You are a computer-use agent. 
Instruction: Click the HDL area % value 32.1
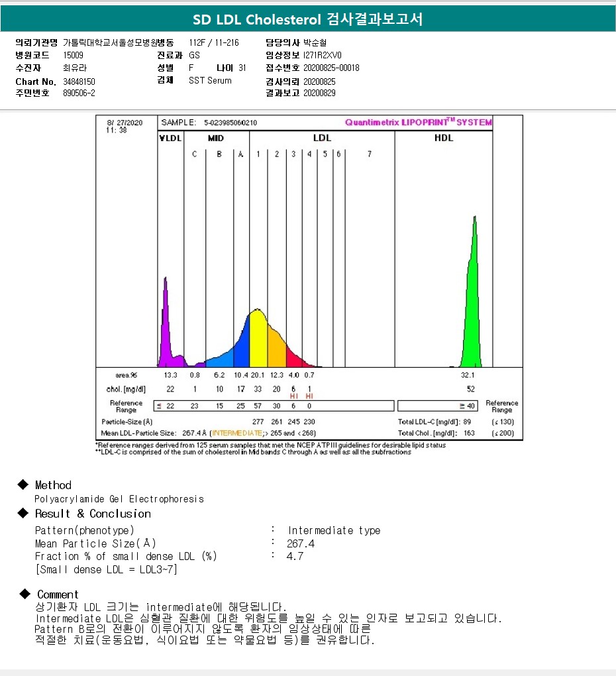(x=468, y=375)
